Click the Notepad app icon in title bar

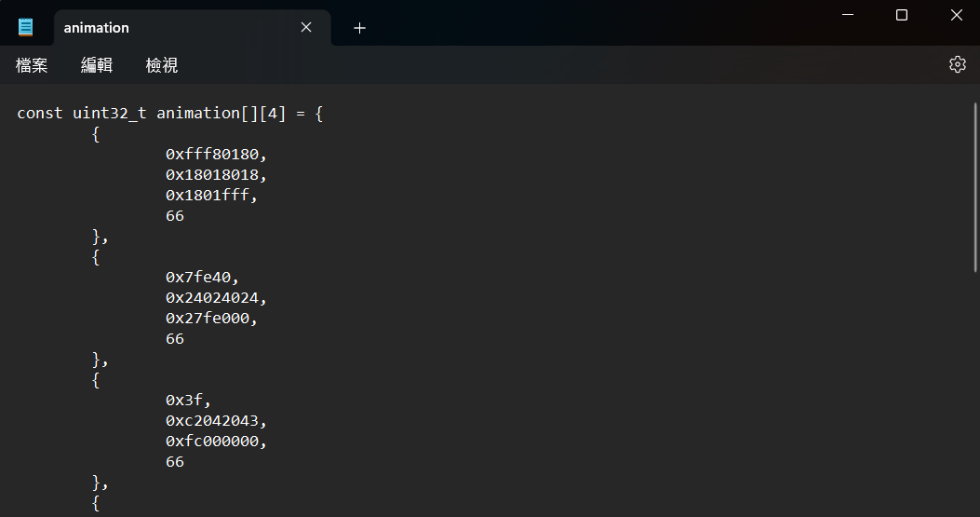click(26, 27)
